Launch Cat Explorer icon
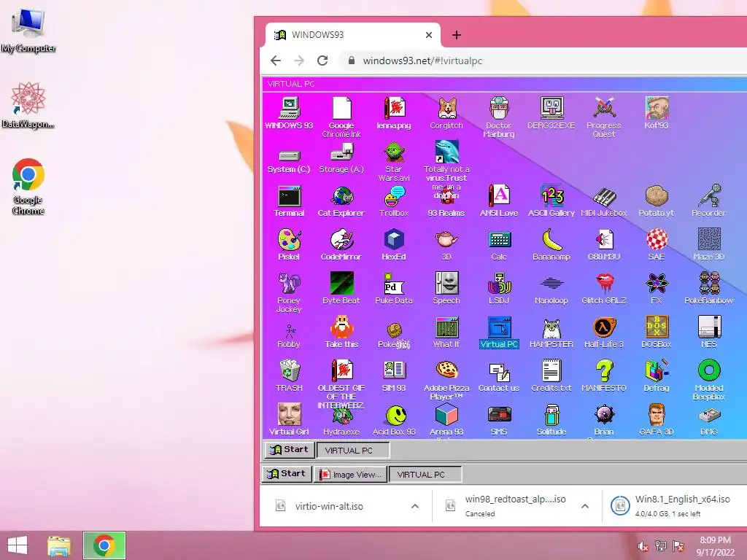The width and height of the screenshot is (747, 560). pyautogui.click(x=341, y=201)
